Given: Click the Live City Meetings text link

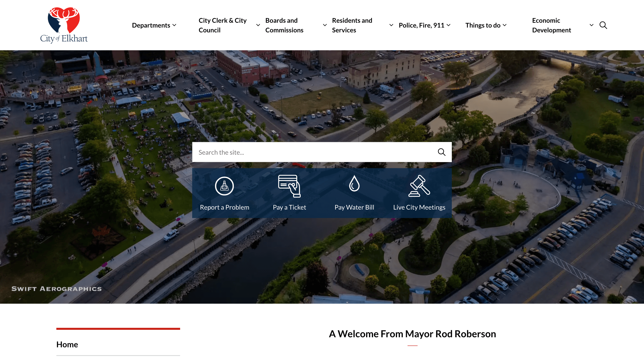Looking at the screenshot, I should [x=419, y=207].
